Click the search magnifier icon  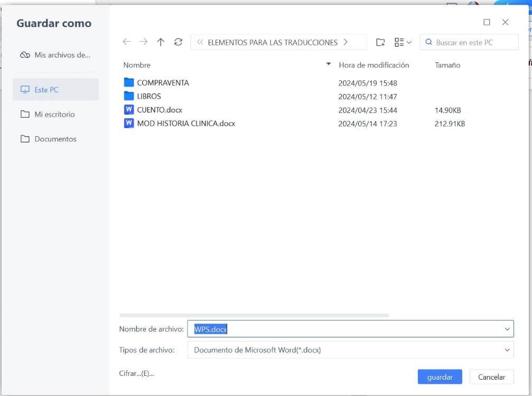tap(428, 42)
